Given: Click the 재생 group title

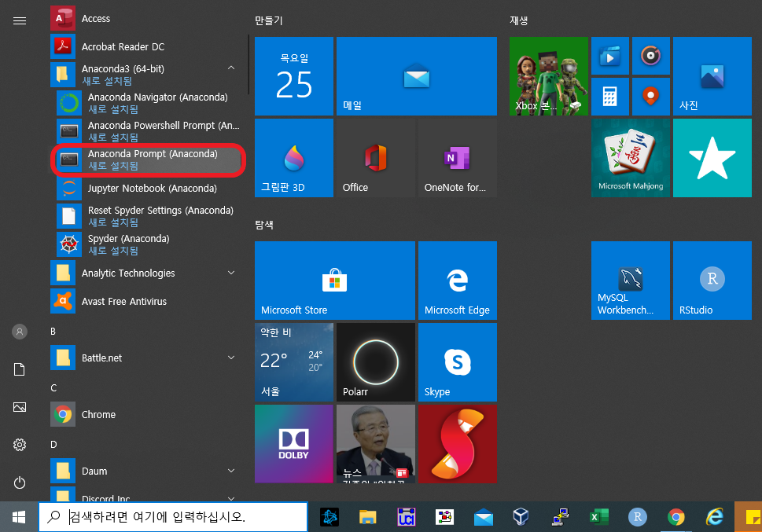Looking at the screenshot, I should [518, 20].
